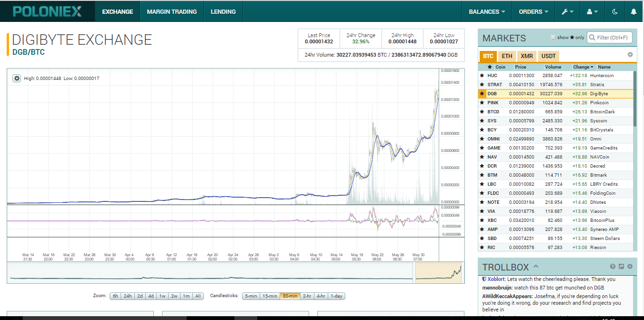644x320 pixels.
Task: Toggle favorite star for BCY
Action: tap(482, 130)
